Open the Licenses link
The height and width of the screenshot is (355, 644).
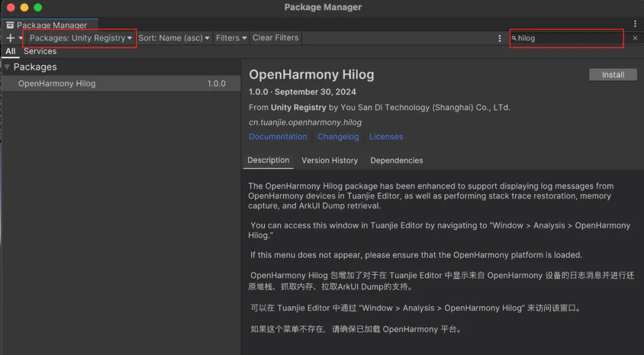386,137
